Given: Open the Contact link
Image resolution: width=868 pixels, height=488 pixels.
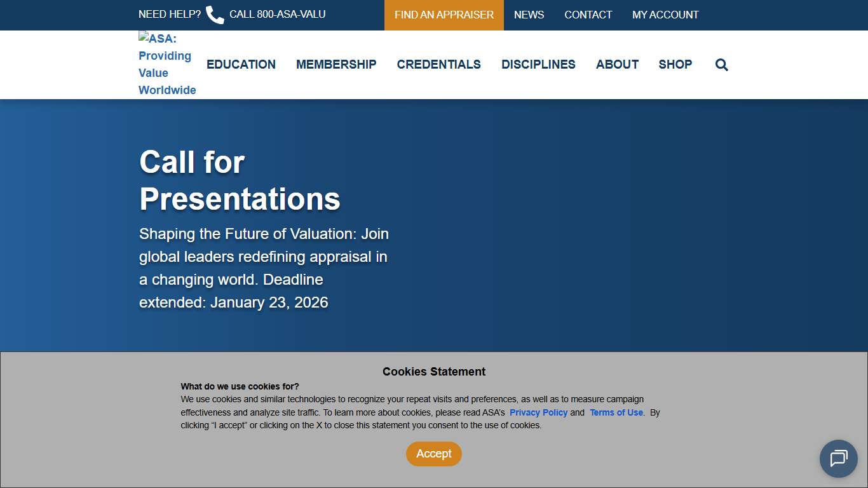Looking at the screenshot, I should coord(588,15).
